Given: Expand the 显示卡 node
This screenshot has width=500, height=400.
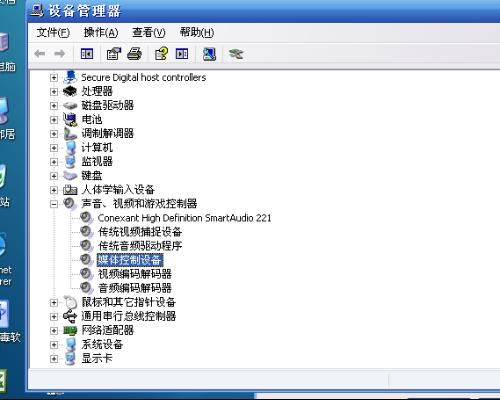Looking at the screenshot, I should tap(54, 359).
